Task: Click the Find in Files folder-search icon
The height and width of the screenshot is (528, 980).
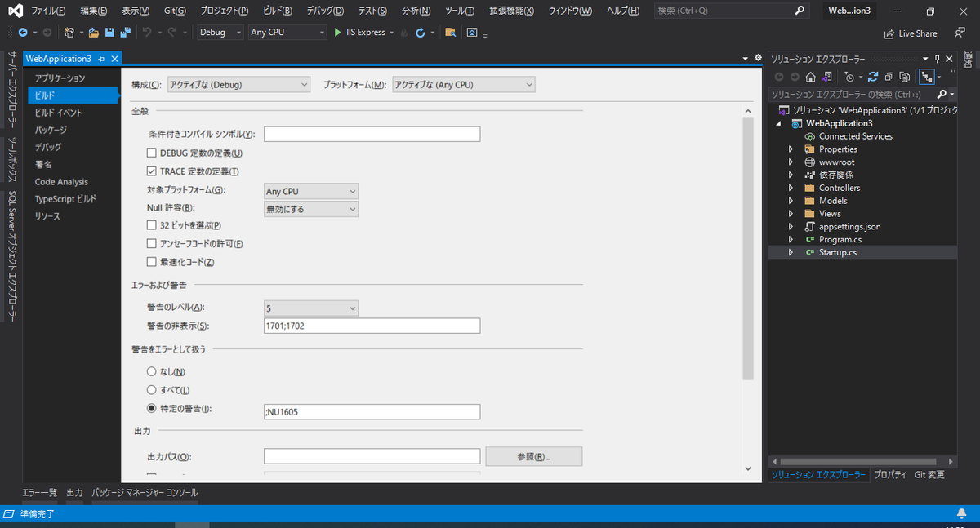Action: 450,33
